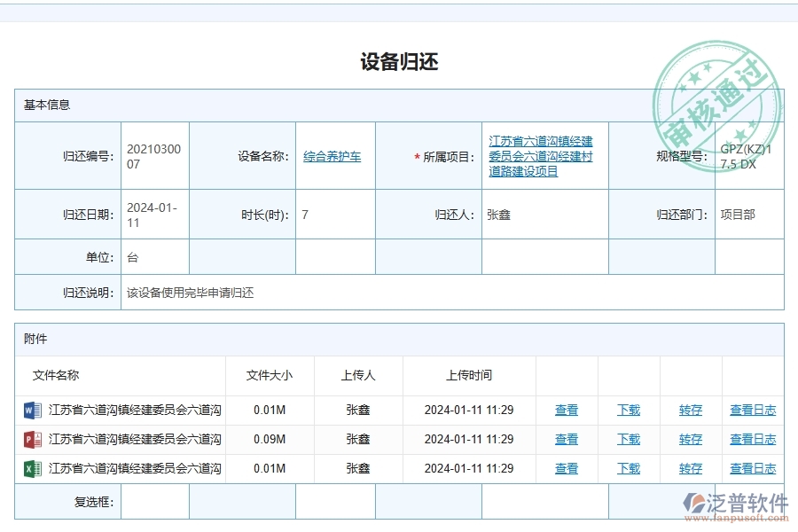Open the 综合养护车 equipment link

coord(332,154)
